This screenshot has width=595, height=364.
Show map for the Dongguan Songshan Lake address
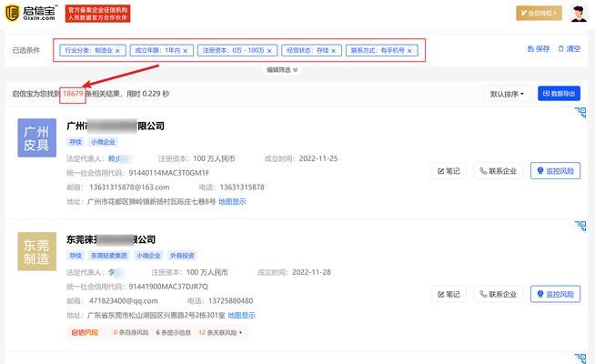pos(241,316)
